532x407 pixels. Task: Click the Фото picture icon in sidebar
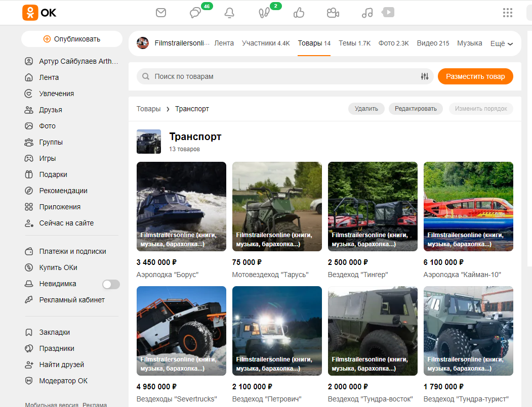tap(29, 126)
